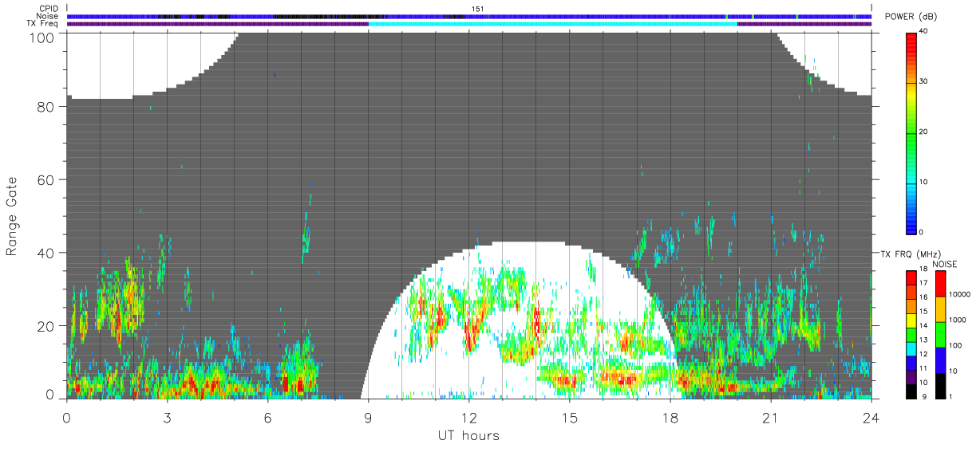Click the blue segment of the NOISE bar
This screenshot has width=980, height=452.
(941, 360)
